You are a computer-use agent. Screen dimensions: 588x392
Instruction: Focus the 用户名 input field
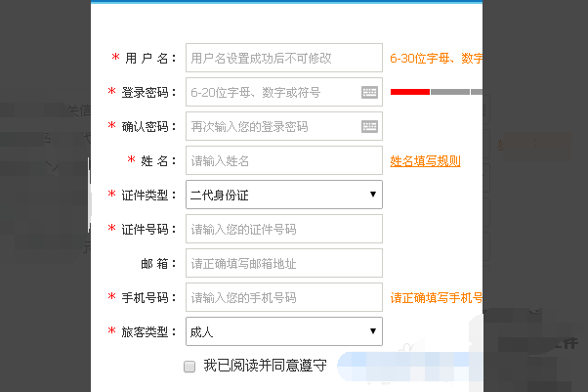tap(283, 59)
